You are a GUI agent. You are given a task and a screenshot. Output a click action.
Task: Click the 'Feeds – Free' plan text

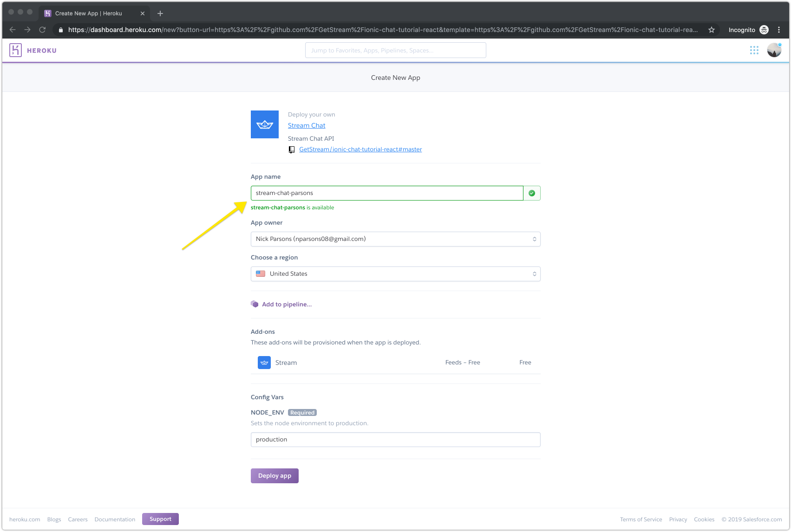pyautogui.click(x=463, y=363)
